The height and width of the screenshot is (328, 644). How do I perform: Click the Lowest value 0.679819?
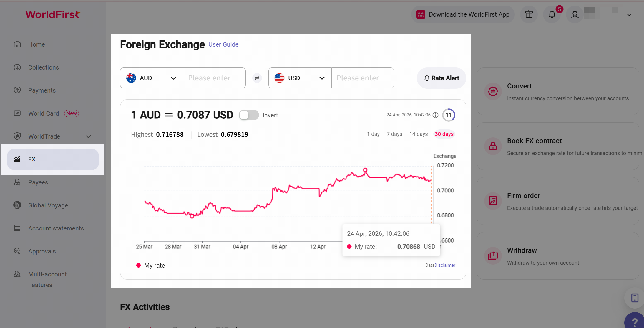(235, 135)
